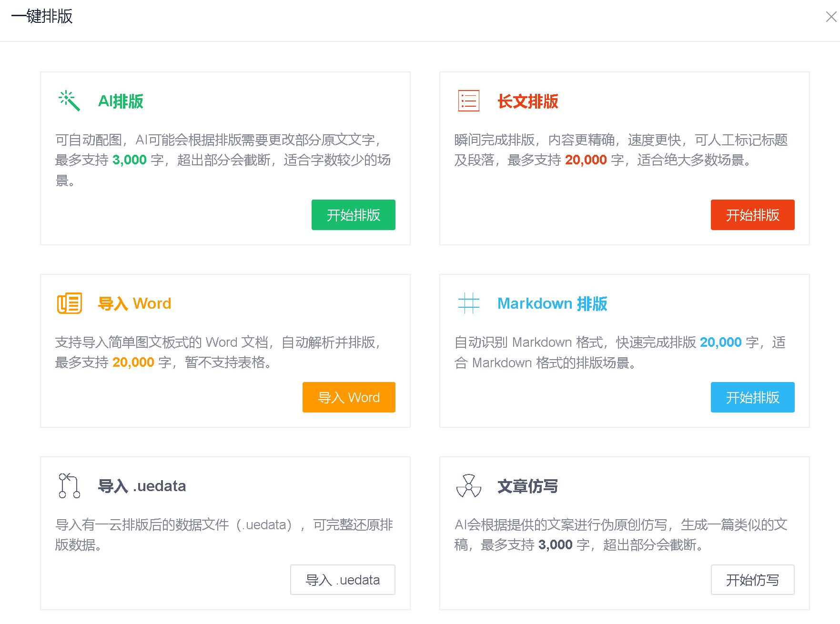Screen dimensions: 840x624
Task: Click the 导入 Word document icon
Action: [x=69, y=303]
